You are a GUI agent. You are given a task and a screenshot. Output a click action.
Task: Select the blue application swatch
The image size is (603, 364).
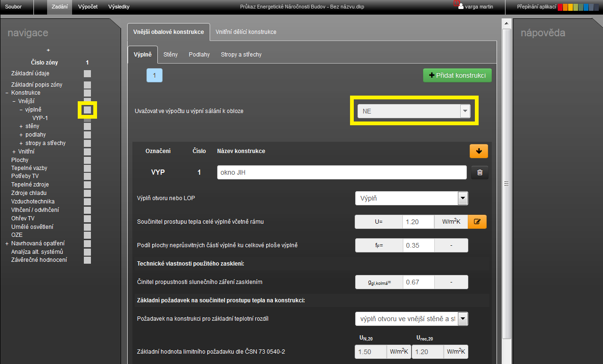pyautogui.click(x=587, y=8)
